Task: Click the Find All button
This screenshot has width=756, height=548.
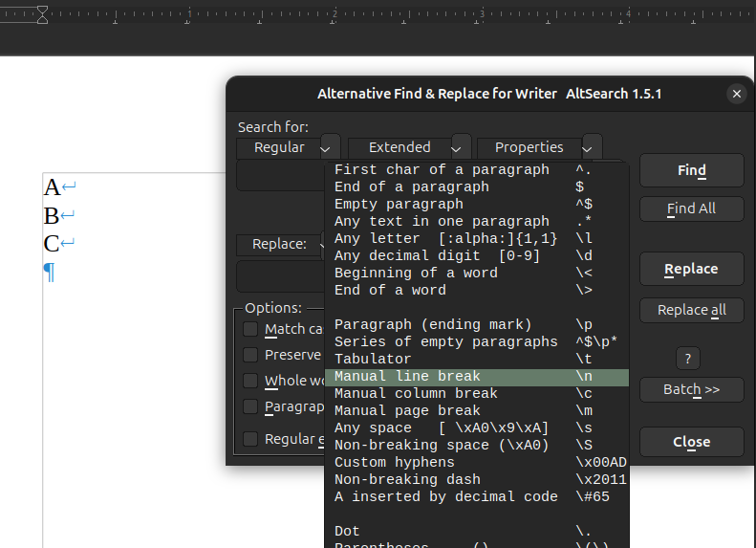Action: [x=691, y=208]
